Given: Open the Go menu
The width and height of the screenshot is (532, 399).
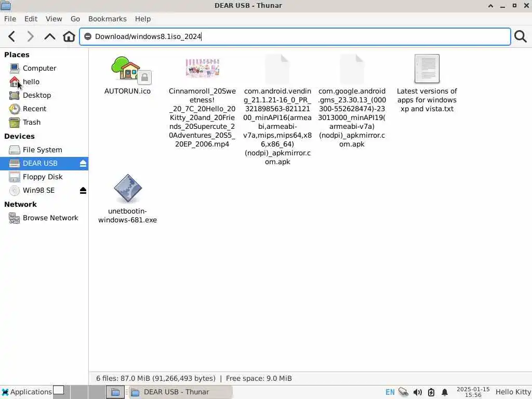Looking at the screenshot, I should coord(75,19).
